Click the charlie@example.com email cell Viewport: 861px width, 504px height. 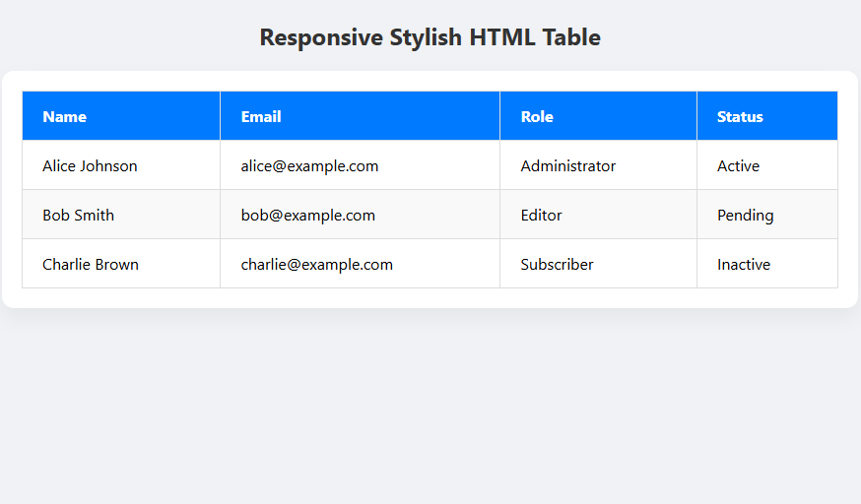(316, 264)
